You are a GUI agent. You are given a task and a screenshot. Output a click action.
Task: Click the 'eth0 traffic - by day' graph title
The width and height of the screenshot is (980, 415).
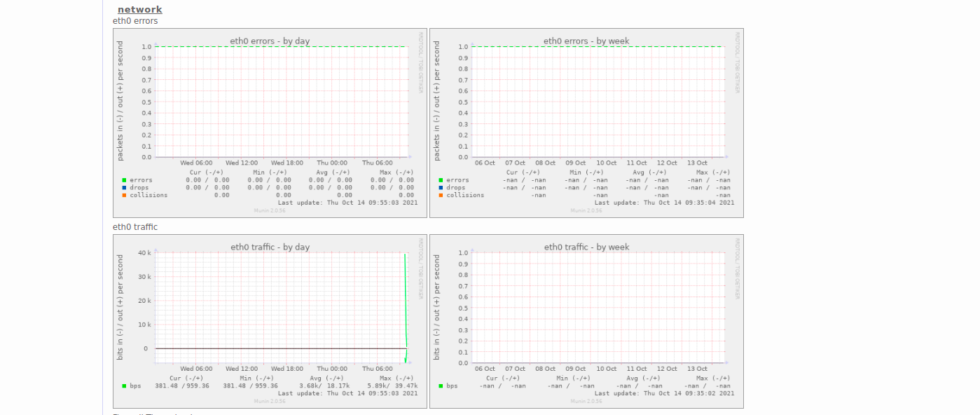tap(270, 247)
